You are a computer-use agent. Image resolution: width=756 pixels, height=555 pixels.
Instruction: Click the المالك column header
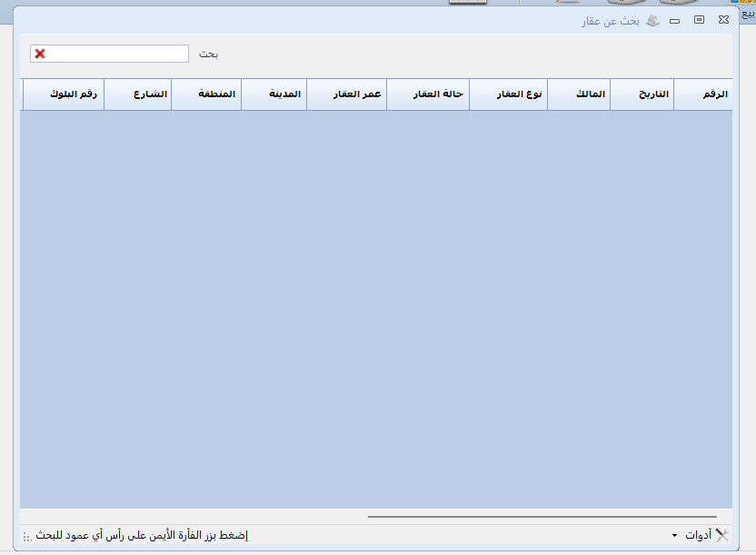coord(579,94)
